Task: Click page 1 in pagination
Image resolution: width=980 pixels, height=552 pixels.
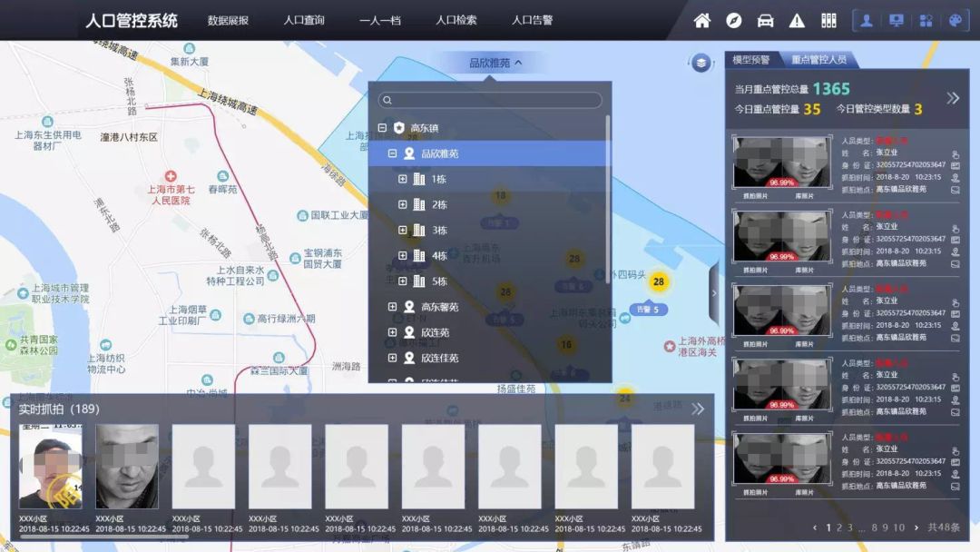Action: coord(828,528)
